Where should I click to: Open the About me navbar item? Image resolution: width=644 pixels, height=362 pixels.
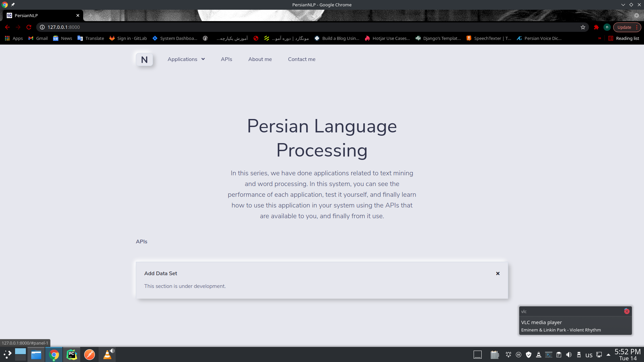260,59
